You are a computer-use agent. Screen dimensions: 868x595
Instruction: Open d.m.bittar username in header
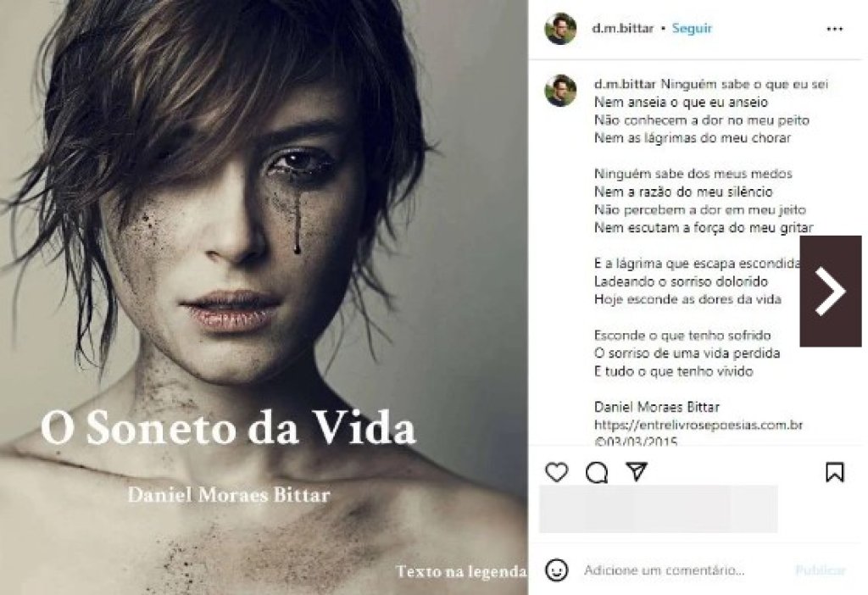pos(623,28)
